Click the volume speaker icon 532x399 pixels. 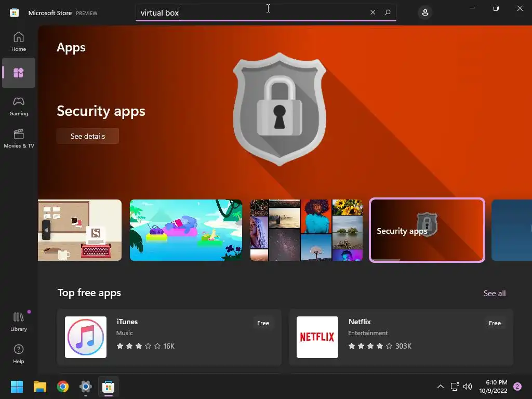[468, 387]
